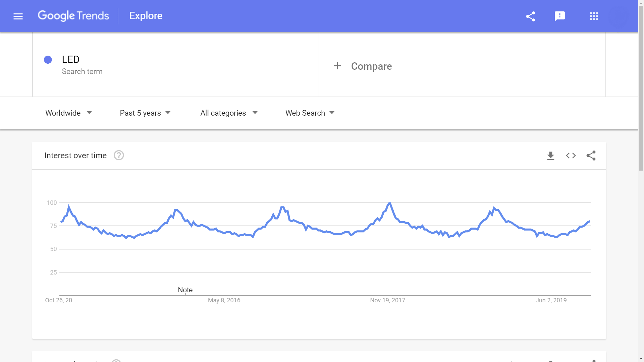644x362 pixels.
Task: Click the Explore header label
Action: 146,16
